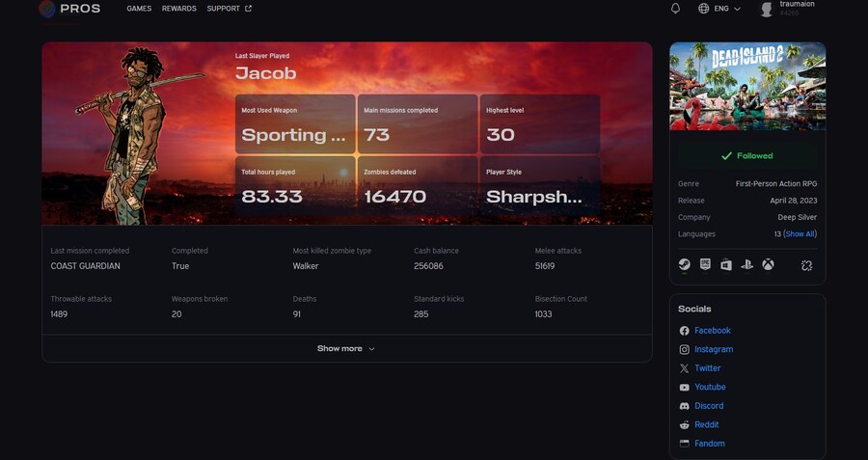Viewport: 868px width, 460px height.
Task: Toggle the Followed button
Action: (x=747, y=156)
